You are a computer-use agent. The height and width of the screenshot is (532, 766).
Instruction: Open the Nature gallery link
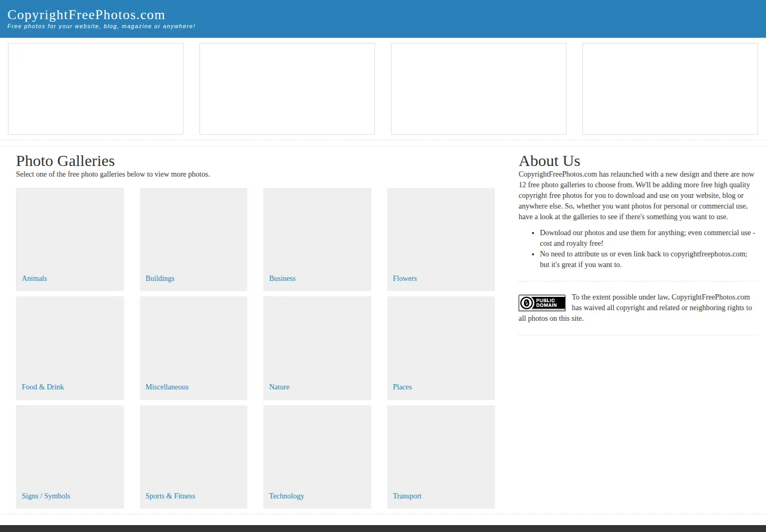(x=279, y=387)
